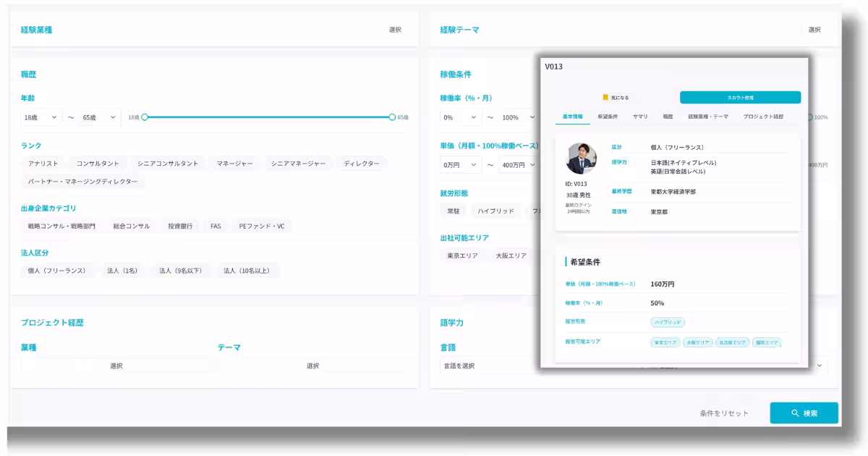Click the magnifier icon in 検索 button
Screen dimensions: 868x456
pyautogui.click(x=796, y=413)
